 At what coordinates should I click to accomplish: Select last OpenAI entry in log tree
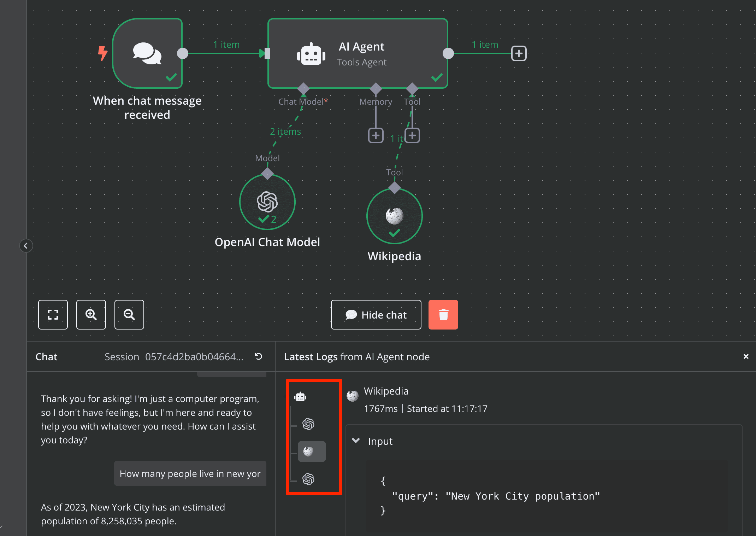[308, 479]
